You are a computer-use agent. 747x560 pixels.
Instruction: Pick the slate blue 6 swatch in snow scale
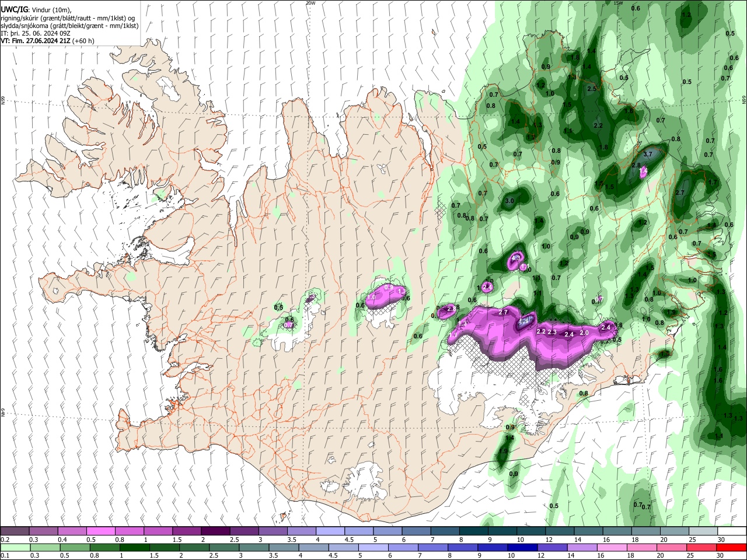tap(416, 531)
